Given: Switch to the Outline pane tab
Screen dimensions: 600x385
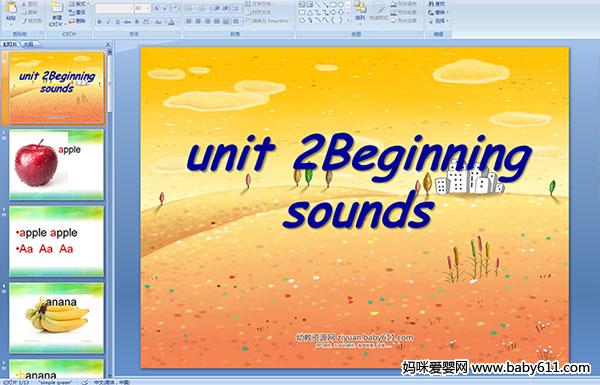Looking at the screenshot, I should (x=29, y=44).
